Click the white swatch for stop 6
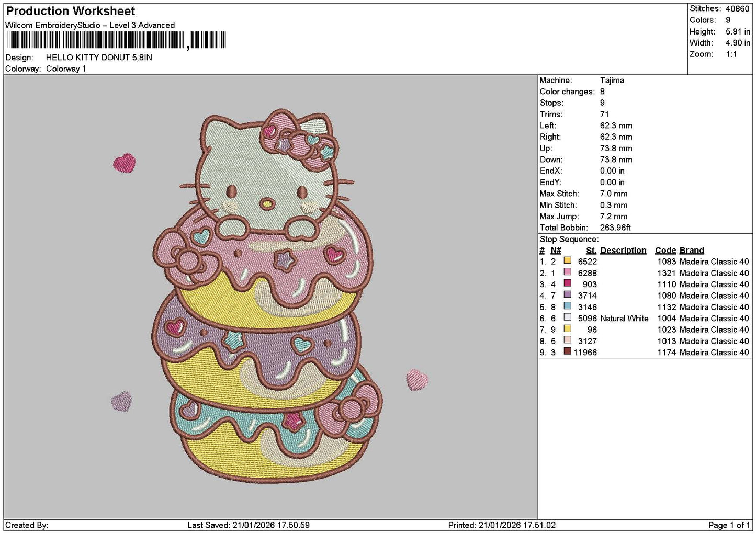 567,317
